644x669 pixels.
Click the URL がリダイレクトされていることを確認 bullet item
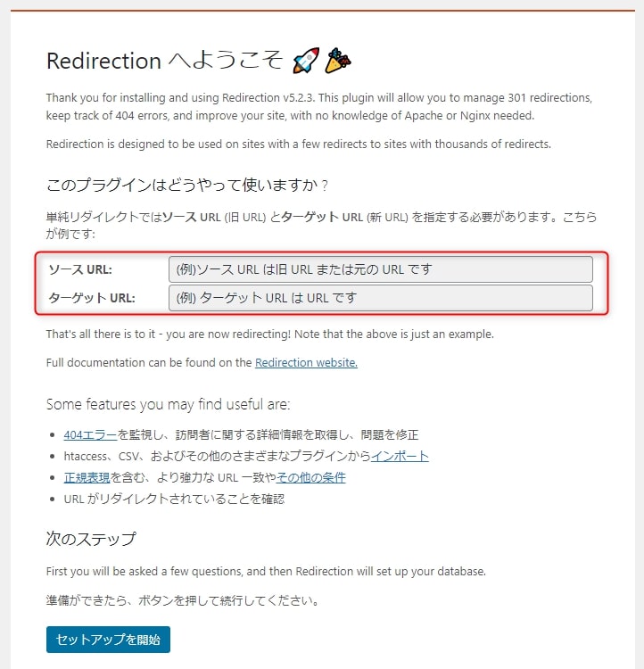point(174,499)
